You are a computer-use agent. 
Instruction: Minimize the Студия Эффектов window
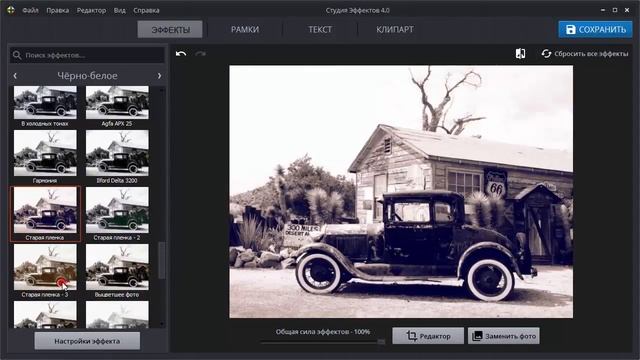[x=603, y=10]
